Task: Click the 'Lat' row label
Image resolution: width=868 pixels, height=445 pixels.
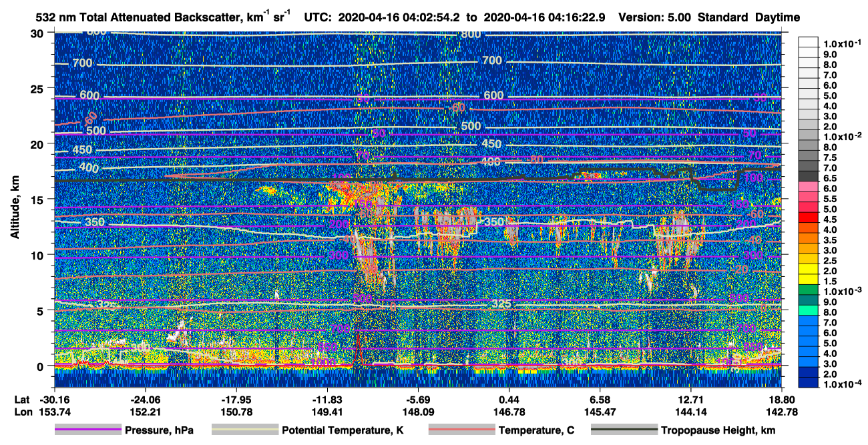Action: (23, 399)
